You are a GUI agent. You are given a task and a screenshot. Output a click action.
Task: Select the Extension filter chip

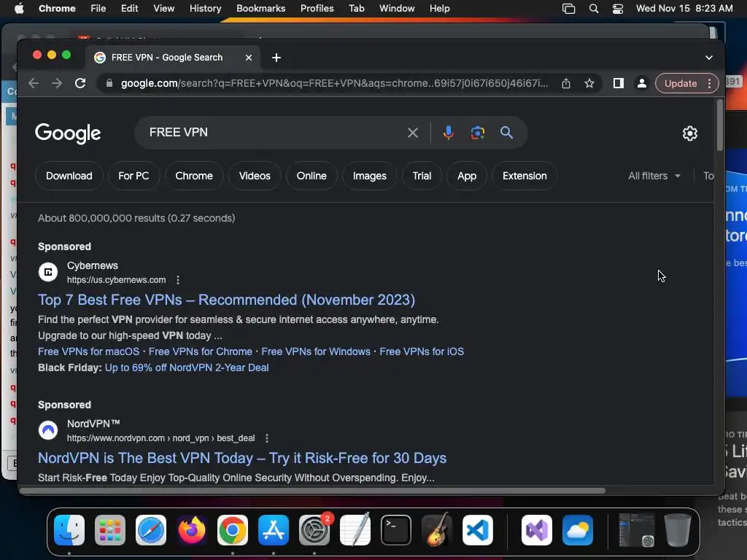click(525, 176)
